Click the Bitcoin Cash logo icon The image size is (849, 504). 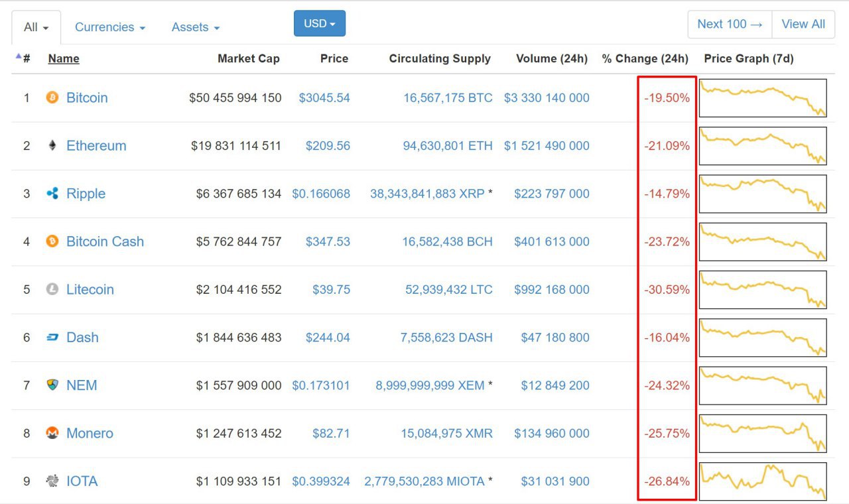coord(52,241)
